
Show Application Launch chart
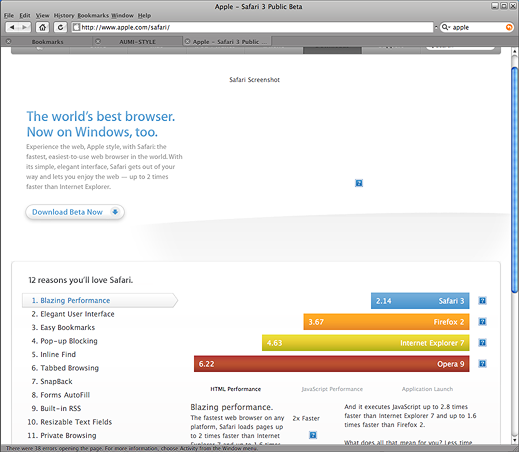(x=427, y=389)
